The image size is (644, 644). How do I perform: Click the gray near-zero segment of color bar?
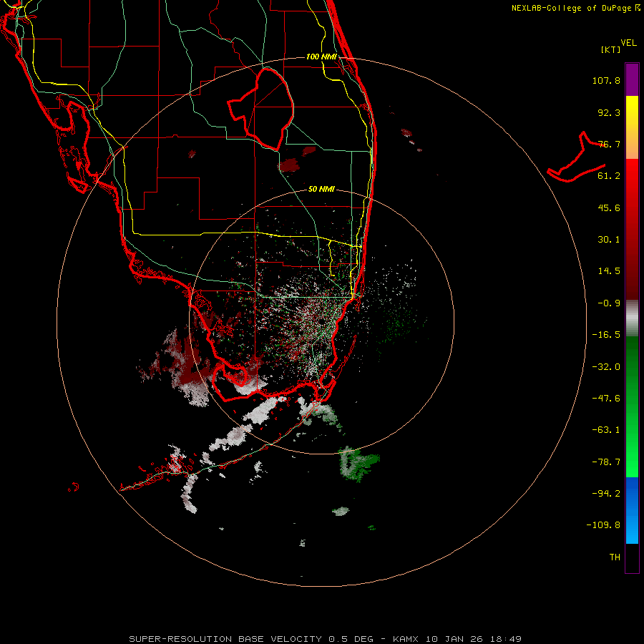point(632,318)
